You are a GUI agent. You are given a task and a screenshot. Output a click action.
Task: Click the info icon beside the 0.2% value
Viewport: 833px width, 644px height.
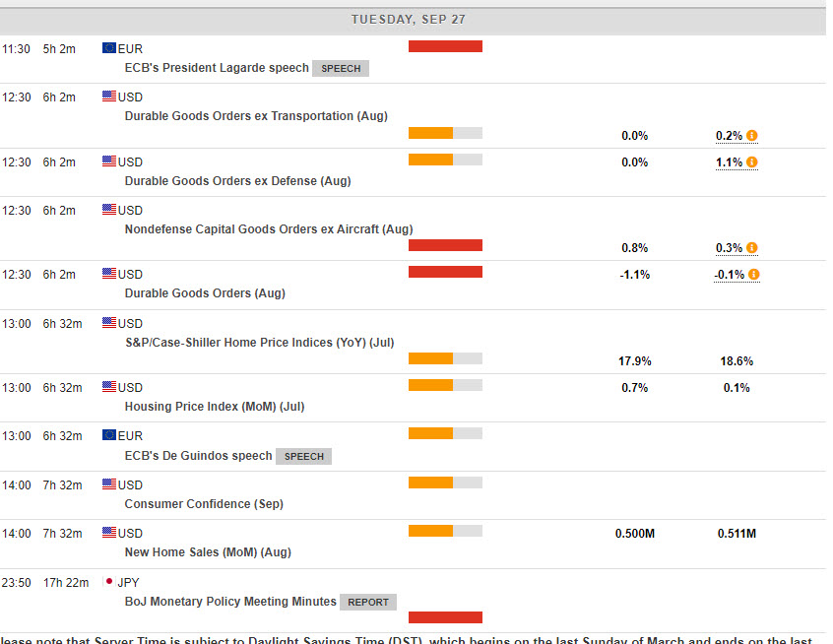(752, 136)
